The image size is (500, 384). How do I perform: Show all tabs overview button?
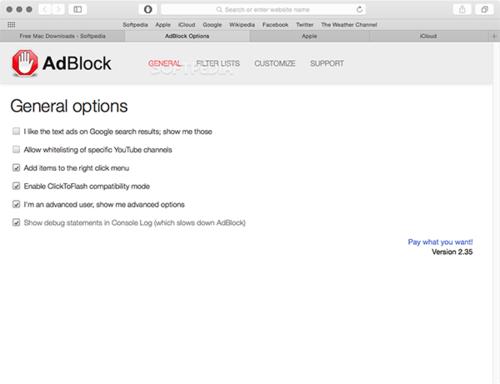coord(484,9)
